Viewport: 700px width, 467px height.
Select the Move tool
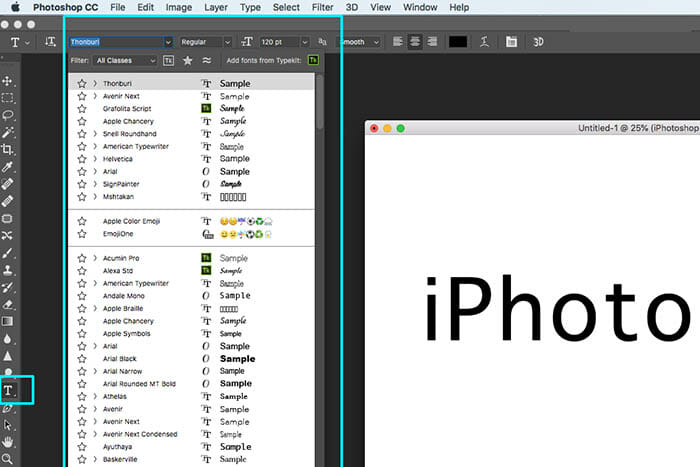(7, 81)
